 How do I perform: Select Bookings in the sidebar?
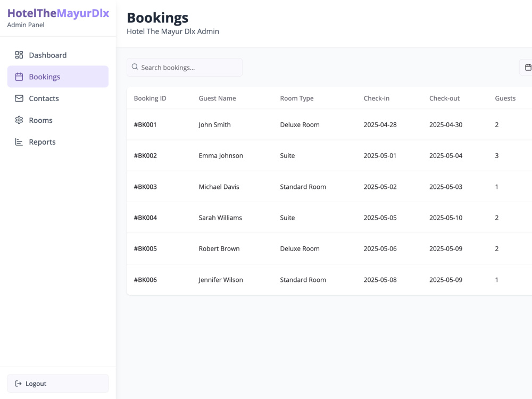[x=58, y=77]
